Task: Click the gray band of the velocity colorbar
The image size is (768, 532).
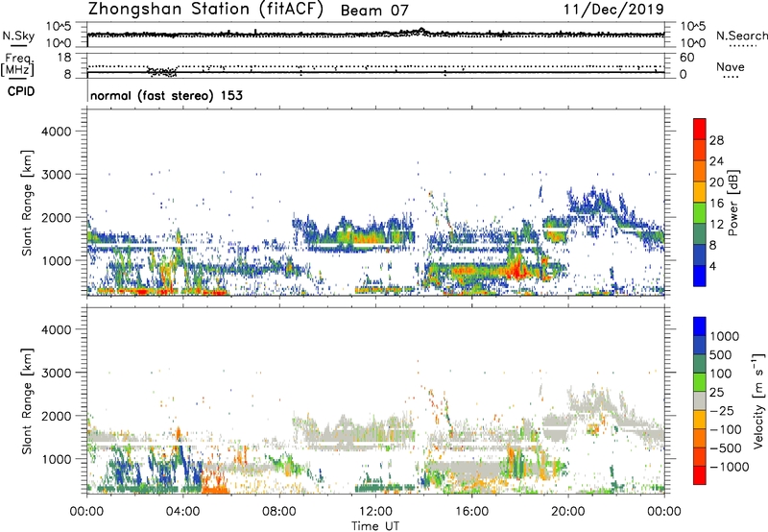Action: click(x=700, y=400)
